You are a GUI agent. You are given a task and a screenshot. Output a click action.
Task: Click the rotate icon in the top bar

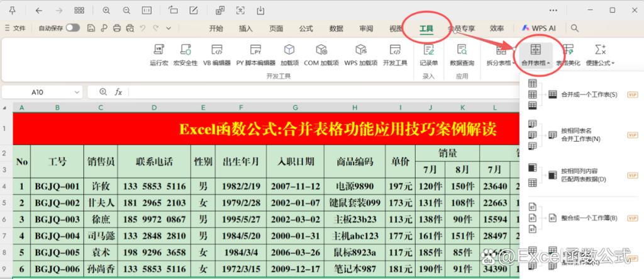click(173, 10)
